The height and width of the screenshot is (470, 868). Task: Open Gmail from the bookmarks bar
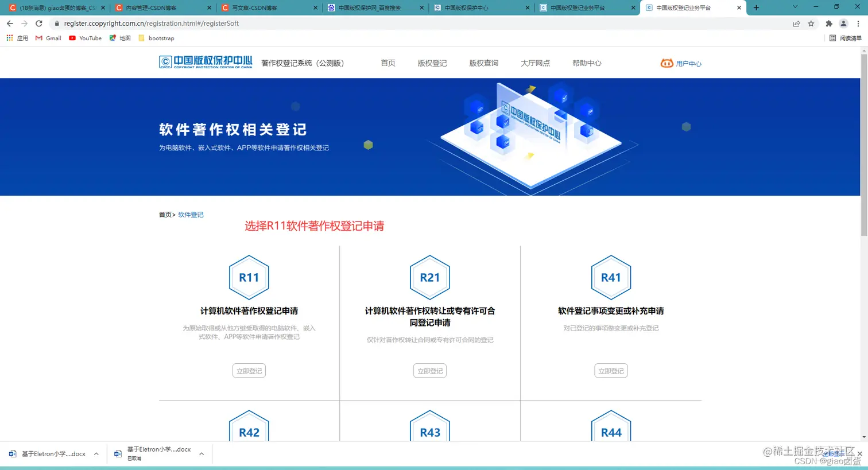tap(48, 38)
